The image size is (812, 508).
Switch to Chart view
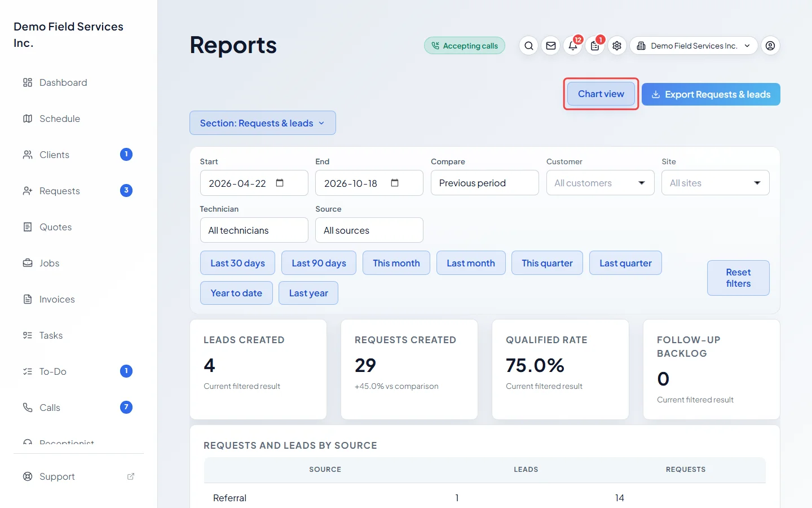point(601,94)
